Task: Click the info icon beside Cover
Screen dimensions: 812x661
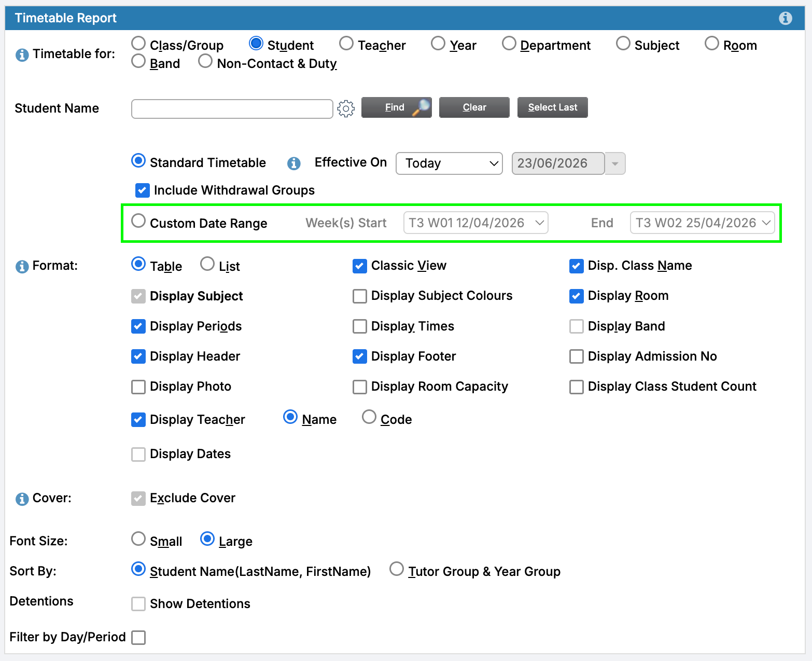Action: 22,499
